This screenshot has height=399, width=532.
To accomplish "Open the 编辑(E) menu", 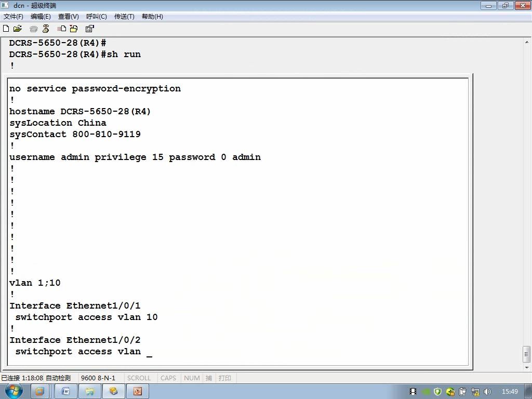I will pos(41,16).
